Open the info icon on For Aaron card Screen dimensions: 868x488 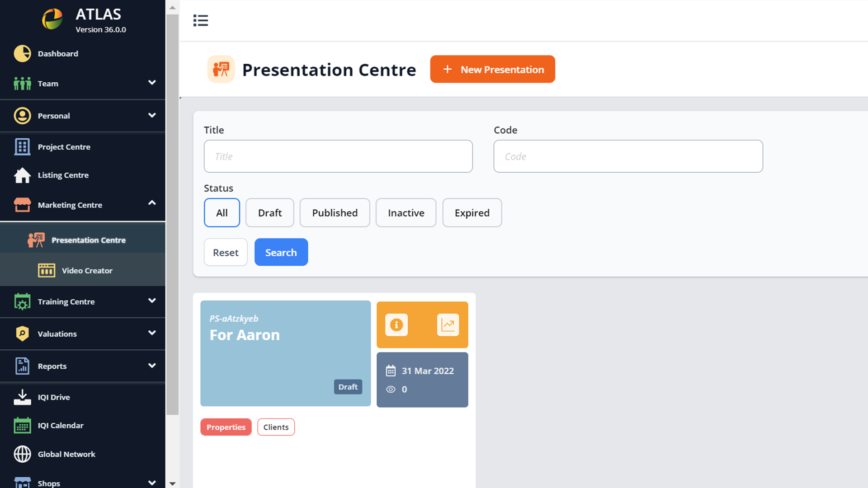tap(396, 325)
